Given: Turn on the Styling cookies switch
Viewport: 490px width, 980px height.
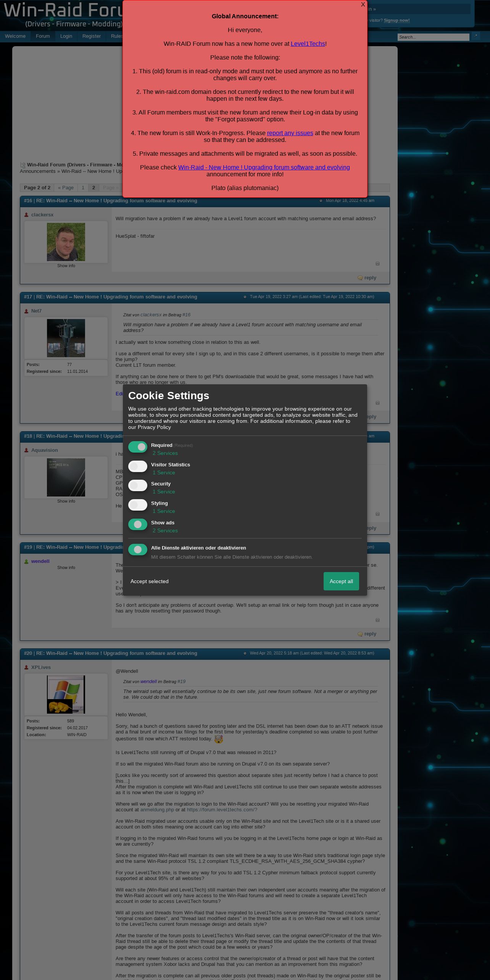Looking at the screenshot, I should [x=138, y=505].
